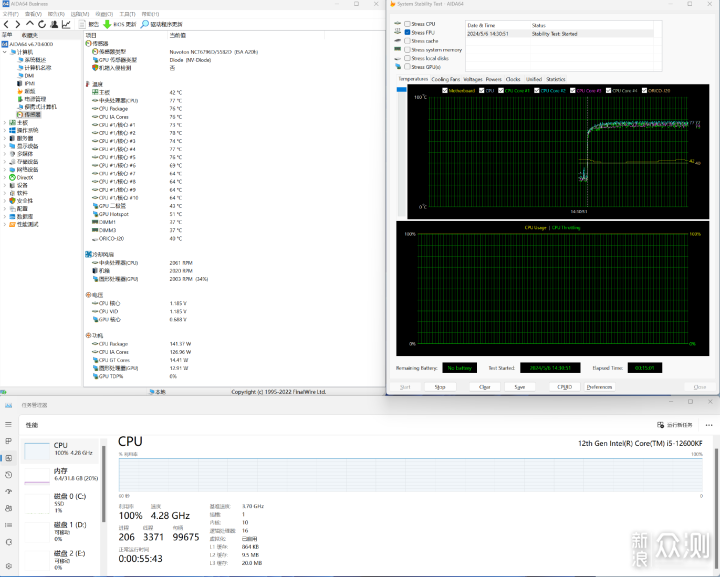Toggle the Motherboard graph legend checkbox
Screen dimensions: 720x577
pos(444,90)
